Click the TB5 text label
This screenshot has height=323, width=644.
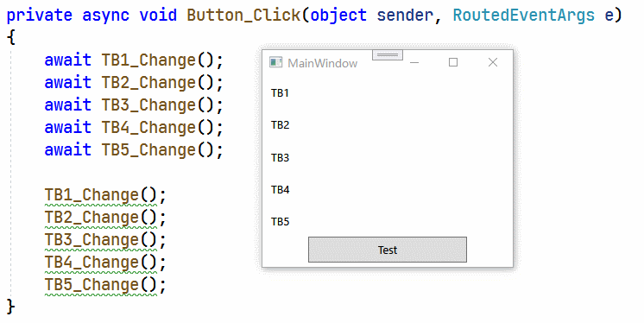click(280, 222)
